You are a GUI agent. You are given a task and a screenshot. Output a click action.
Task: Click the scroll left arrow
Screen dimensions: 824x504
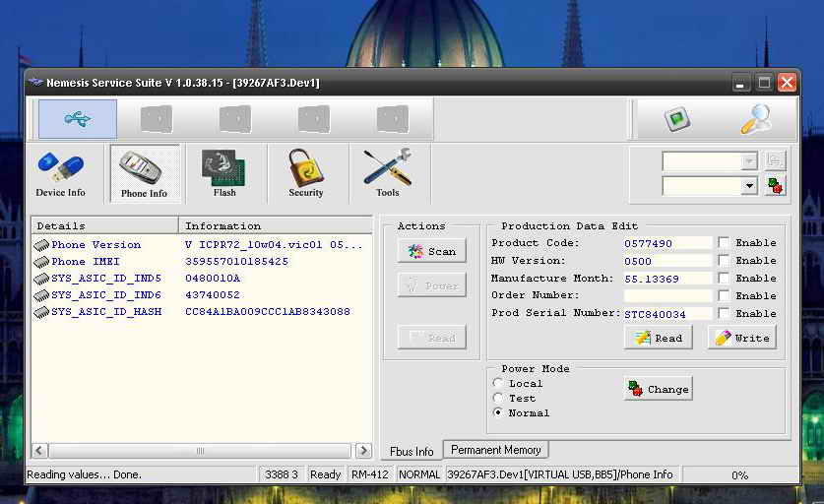click(x=40, y=451)
